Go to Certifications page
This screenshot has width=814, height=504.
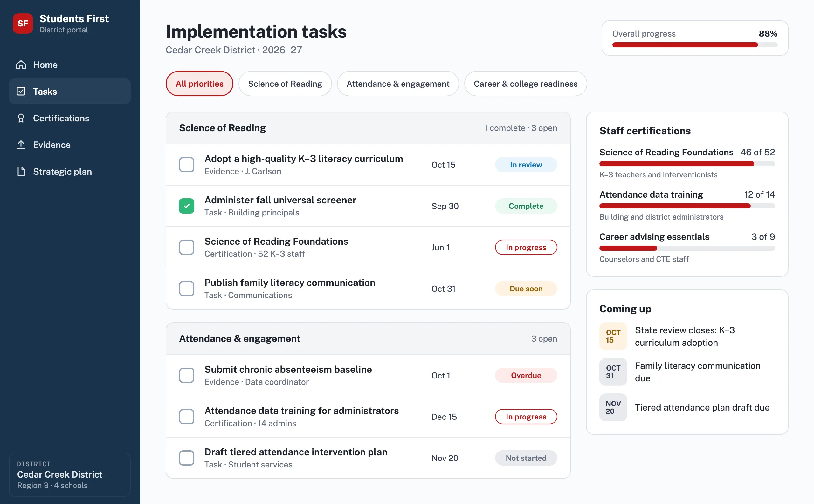pos(70,118)
